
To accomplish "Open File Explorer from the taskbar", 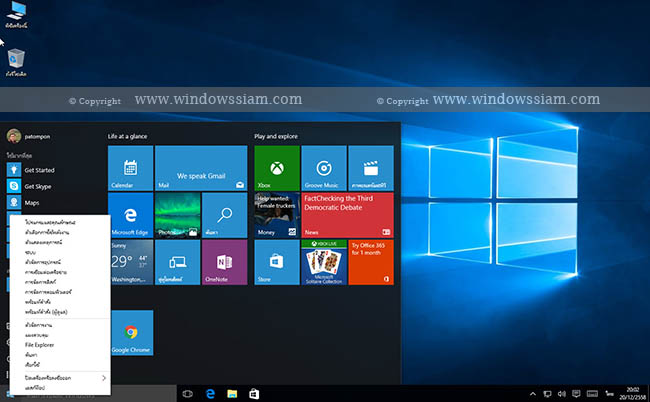I will point(232,394).
